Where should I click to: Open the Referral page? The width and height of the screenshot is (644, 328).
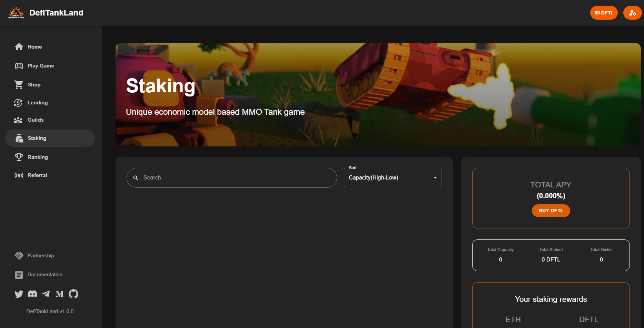tap(50, 175)
